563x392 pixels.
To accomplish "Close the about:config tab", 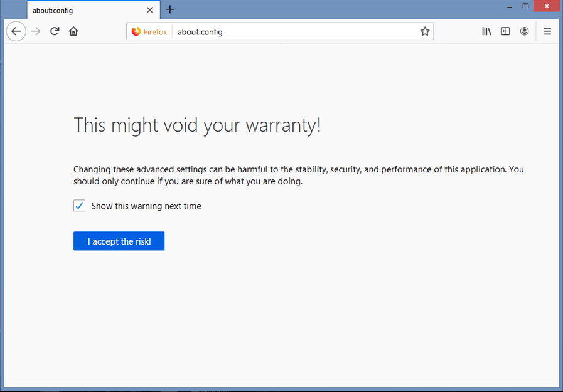I will click(x=149, y=10).
